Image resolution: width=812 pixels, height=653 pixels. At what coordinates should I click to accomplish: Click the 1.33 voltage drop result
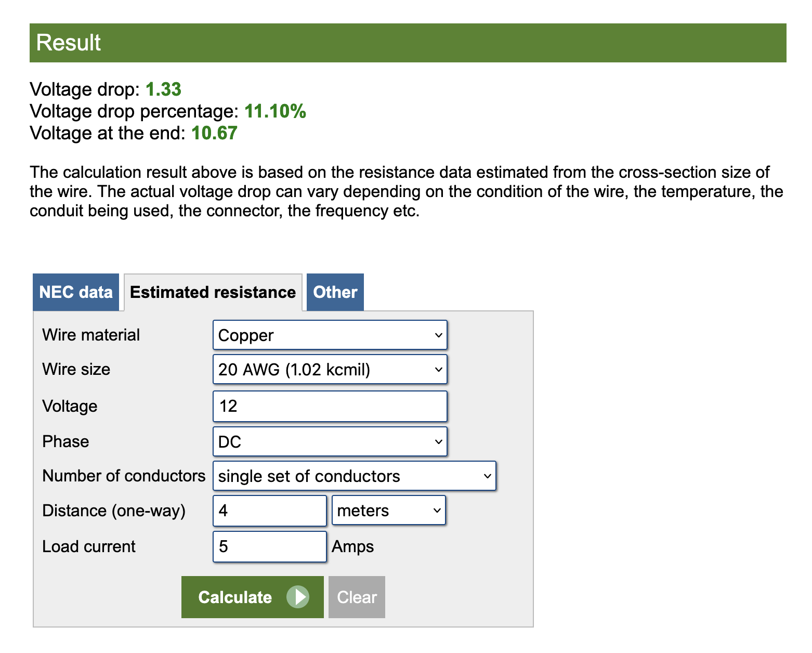163,89
